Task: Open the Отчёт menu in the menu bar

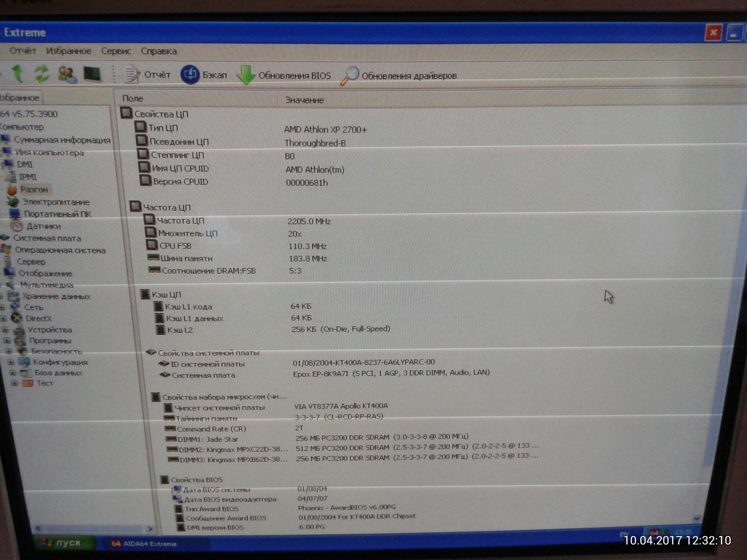Action: click(23, 50)
